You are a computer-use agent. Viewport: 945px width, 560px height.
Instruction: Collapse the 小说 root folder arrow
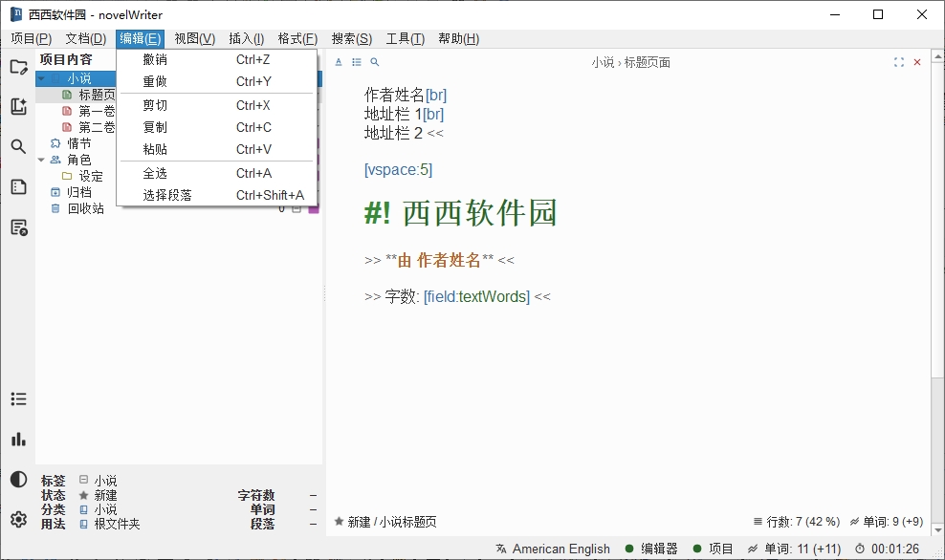tap(41, 79)
